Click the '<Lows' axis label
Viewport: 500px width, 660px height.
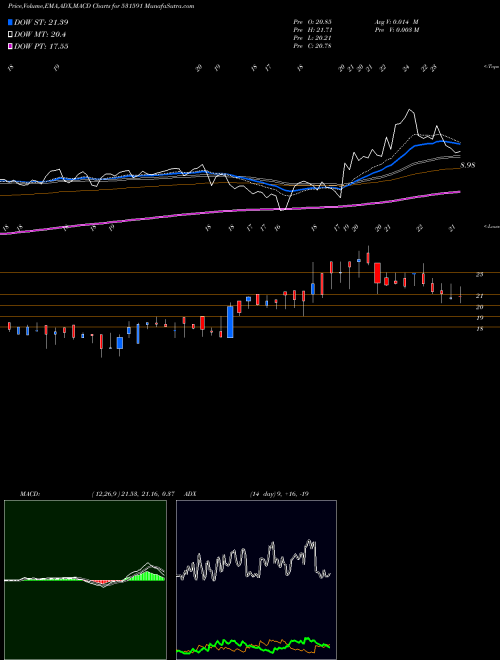point(491,226)
